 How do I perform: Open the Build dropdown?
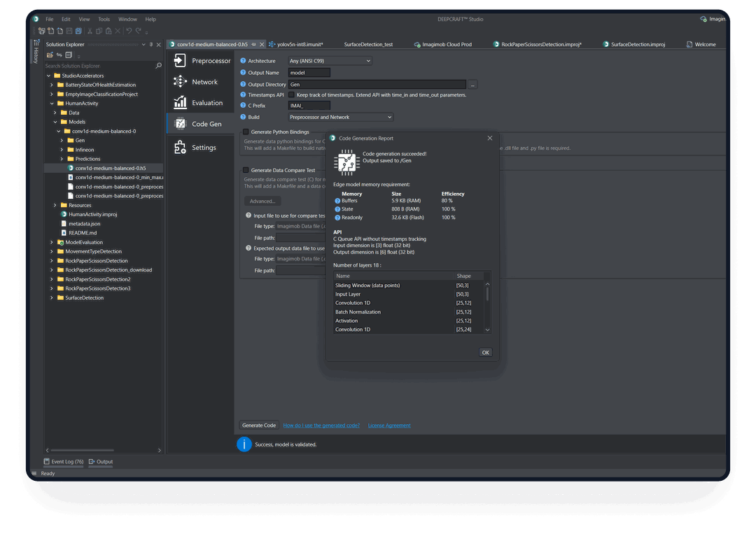click(340, 117)
